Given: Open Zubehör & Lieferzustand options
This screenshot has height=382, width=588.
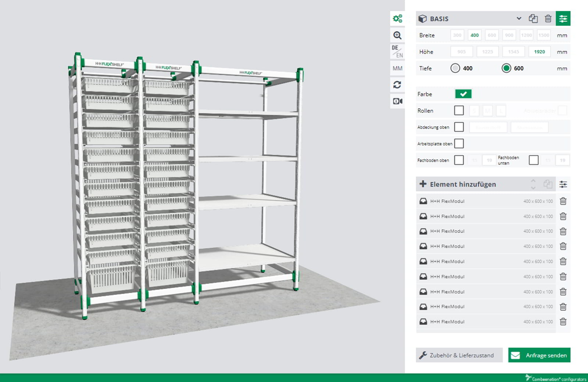Looking at the screenshot, I should point(459,355).
